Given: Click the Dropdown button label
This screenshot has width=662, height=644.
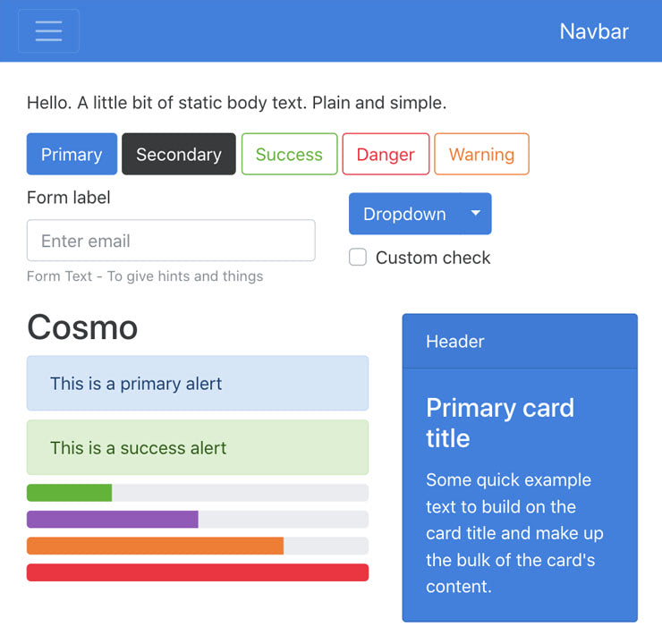Looking at the screenshot, I should [404, 214].
